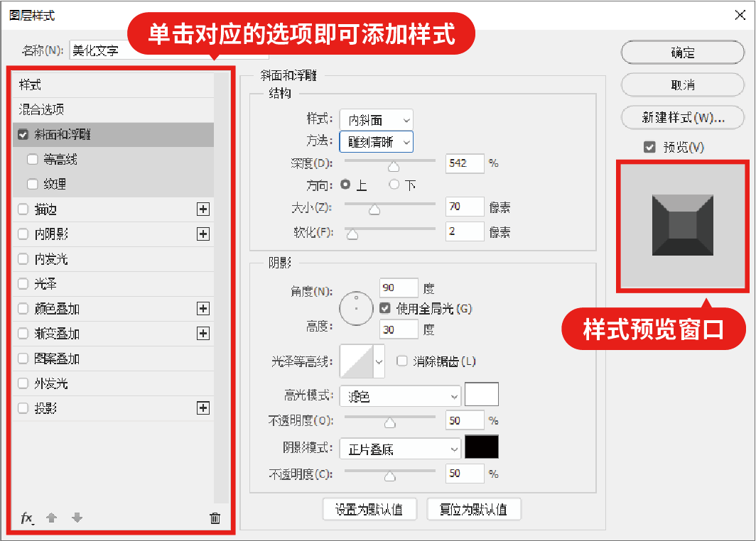Click the plus icon beside 投影

click(203, 408)
